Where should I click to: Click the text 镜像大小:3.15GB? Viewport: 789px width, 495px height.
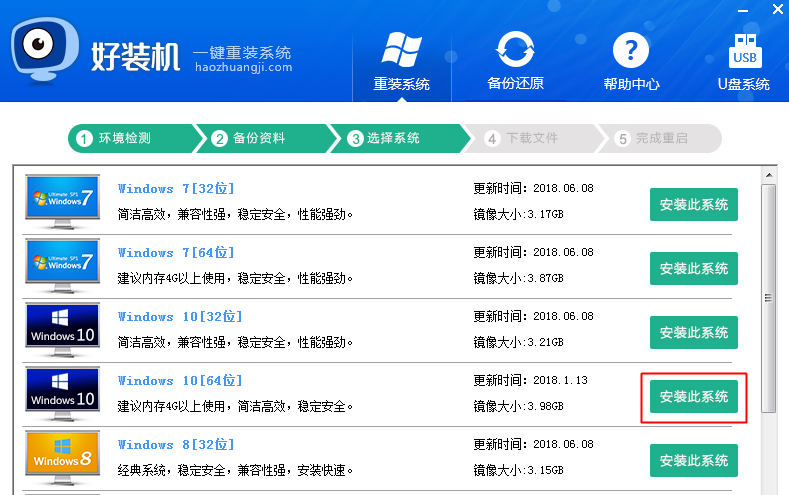(x=518, y=470)
